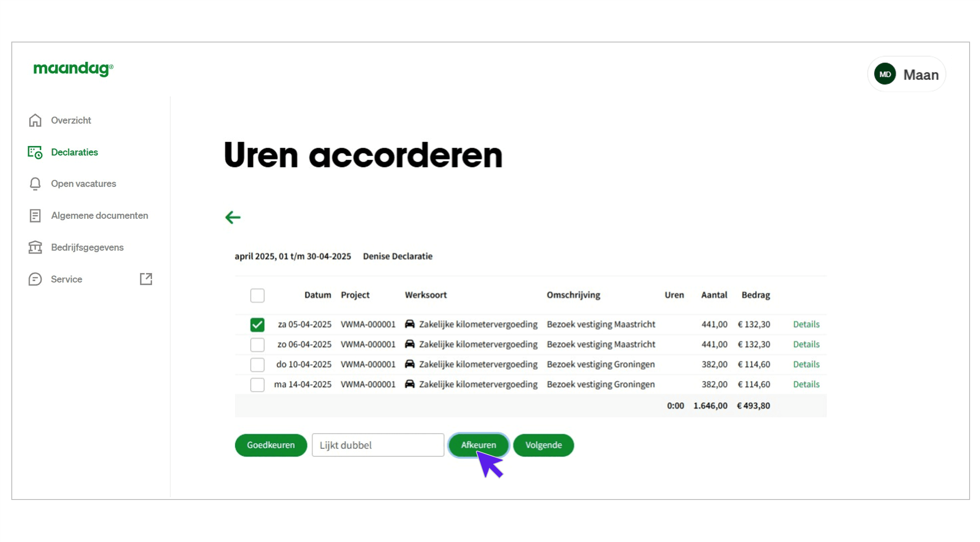Click the Overzicht home icon
Viewport: 980px width, 542px height.
pyautogui.click(x=35, y=120)
